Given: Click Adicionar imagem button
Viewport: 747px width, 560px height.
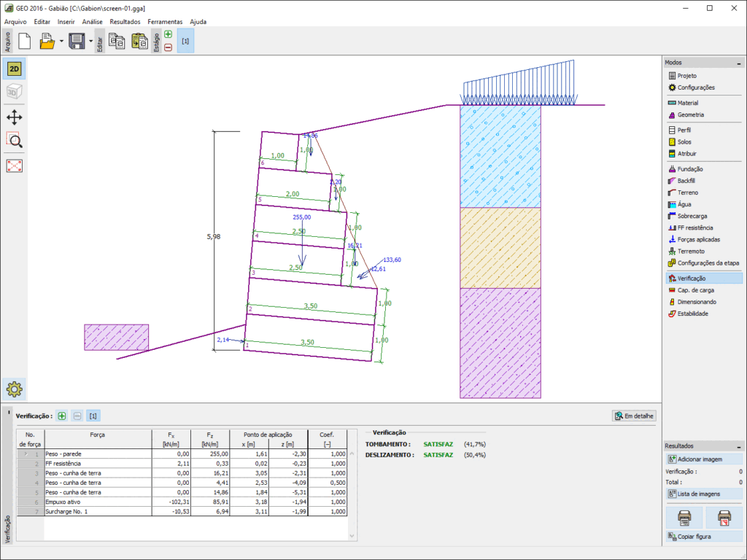Looking at the screenshot, I should [x=704, y=459].
